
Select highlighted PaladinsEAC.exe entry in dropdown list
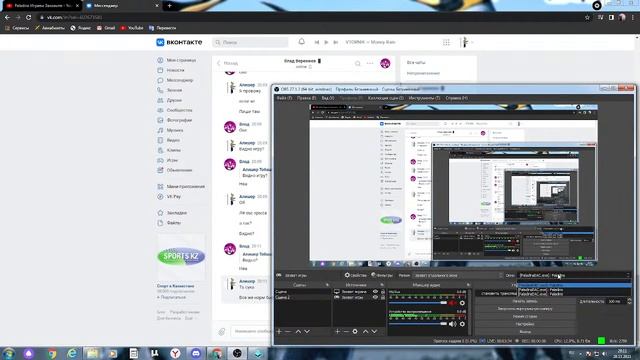coord(575,285)
